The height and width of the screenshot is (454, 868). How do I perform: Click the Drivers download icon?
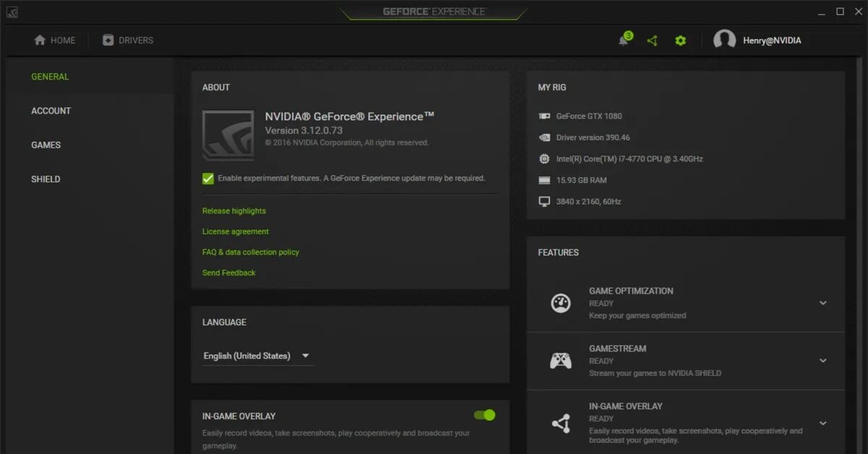coord(109,40)
